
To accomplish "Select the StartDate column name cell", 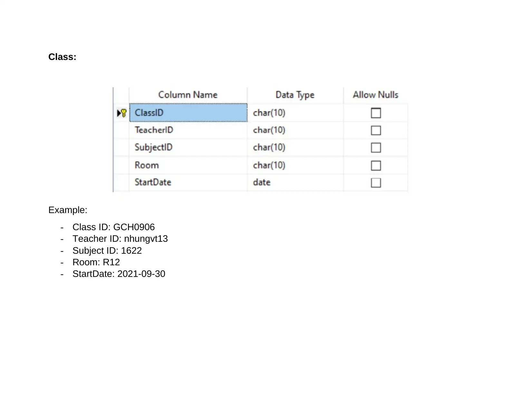I will click(189, 182).
